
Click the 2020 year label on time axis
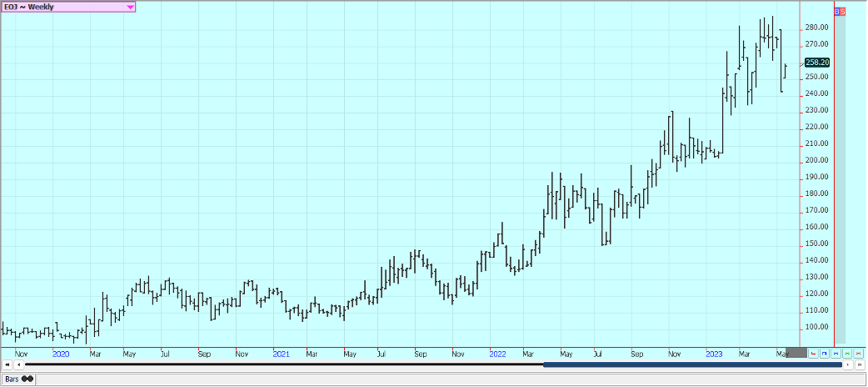tap(60, 353)
